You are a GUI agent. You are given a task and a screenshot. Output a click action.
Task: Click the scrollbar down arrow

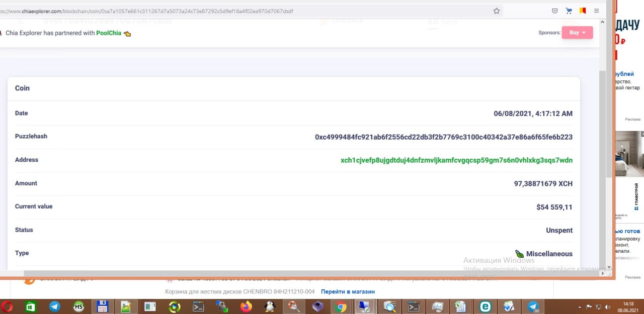coord(609,267)
